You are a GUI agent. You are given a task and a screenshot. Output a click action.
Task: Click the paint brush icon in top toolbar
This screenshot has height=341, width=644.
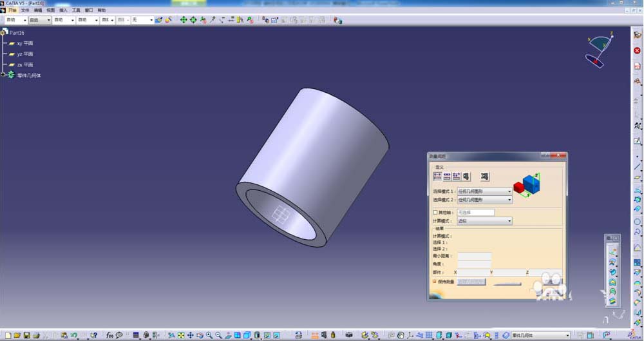158,20
